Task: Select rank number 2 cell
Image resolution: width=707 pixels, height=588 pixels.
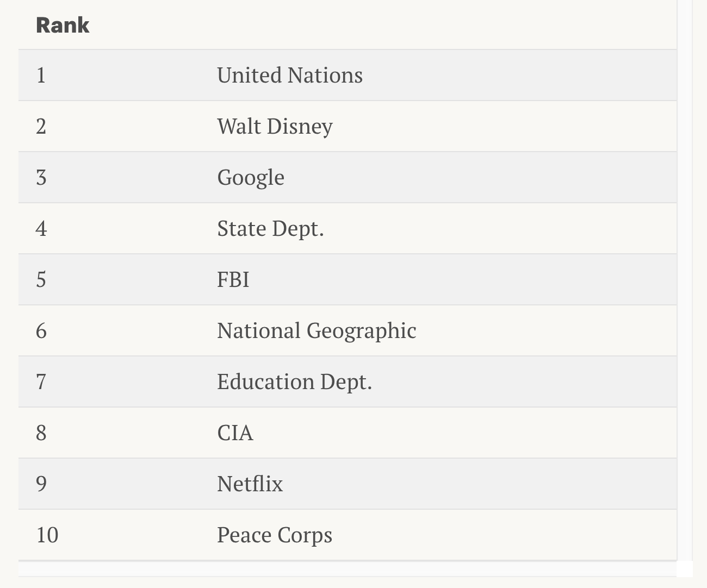Action: (x=41, y=127)
